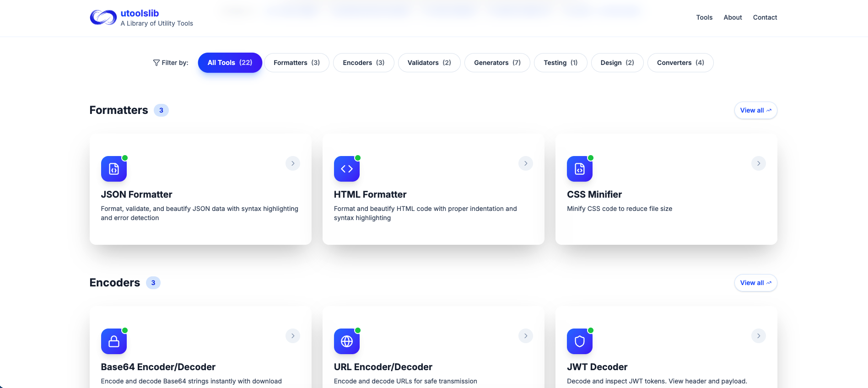Open the JWT Decoder shield icon
Screen dimensions: 868x388
tap(580, 341)
